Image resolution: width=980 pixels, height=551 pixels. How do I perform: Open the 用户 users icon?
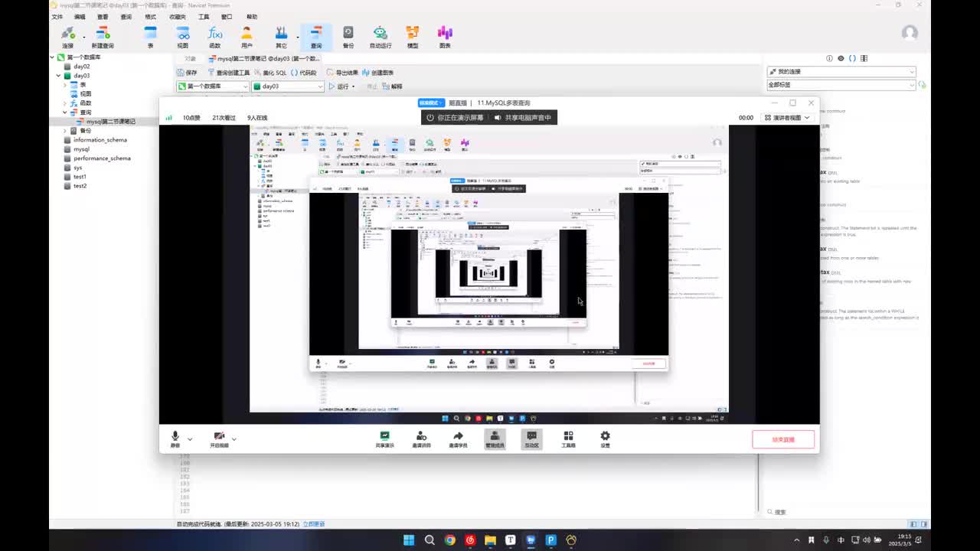(x=247, y=36)
